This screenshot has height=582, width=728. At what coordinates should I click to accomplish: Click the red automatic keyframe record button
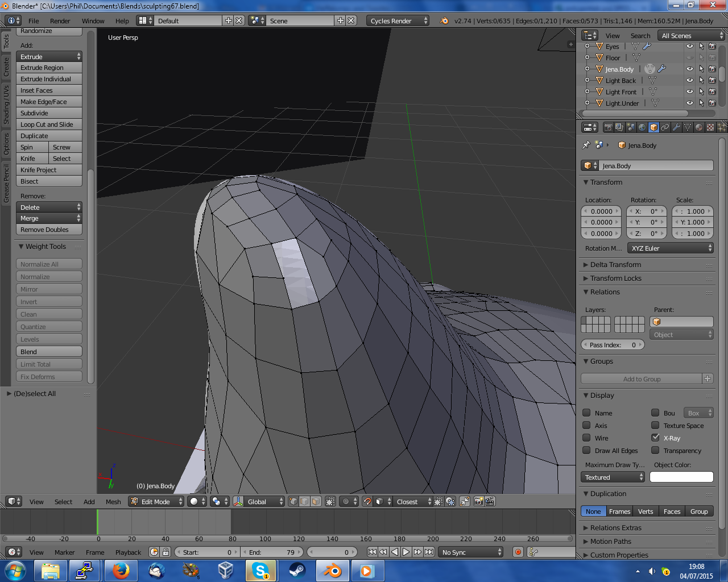point(518,552)
